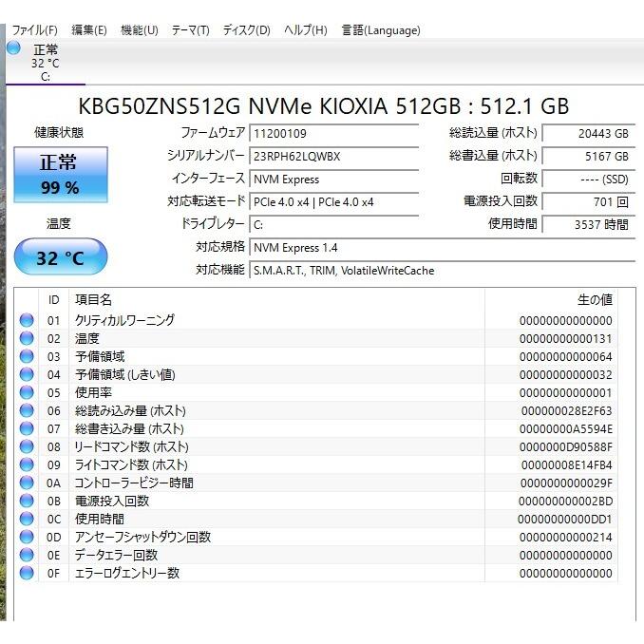Click power-on hours value 3537 時間
The width and height of the screenshot is (644, 644).
click(x=589, y=225)
